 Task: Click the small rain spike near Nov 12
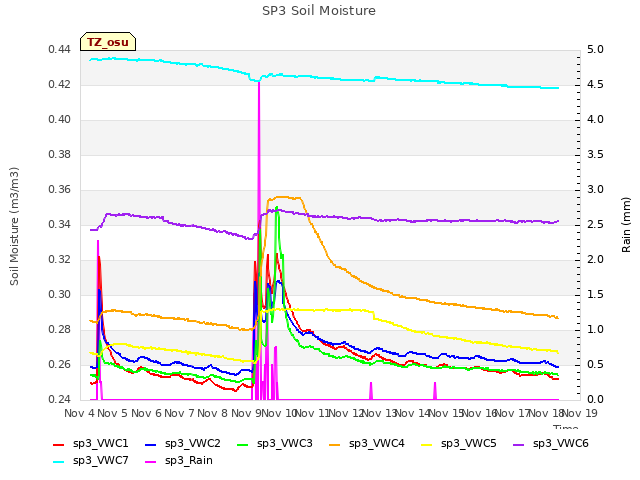click(371, 390)
